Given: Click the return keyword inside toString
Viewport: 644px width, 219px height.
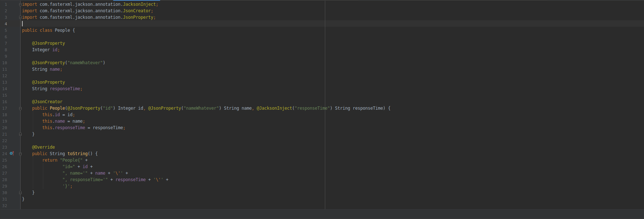Looking at the screenshot, I should point(50,160).
